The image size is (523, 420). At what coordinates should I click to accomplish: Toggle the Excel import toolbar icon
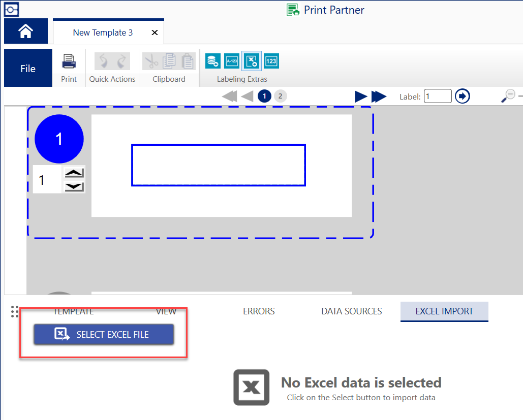coord(252,61)
